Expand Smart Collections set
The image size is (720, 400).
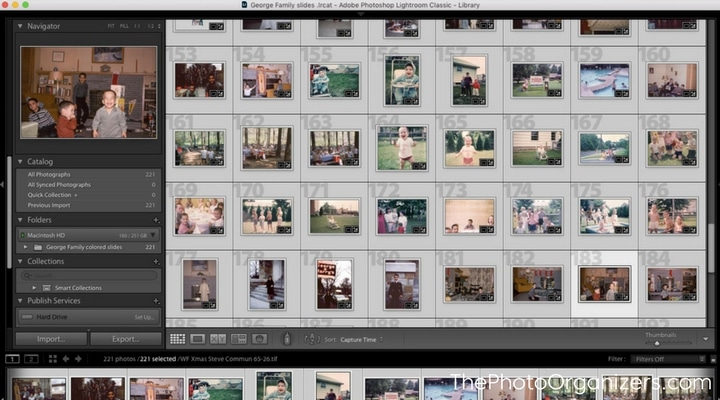[34, 288]
